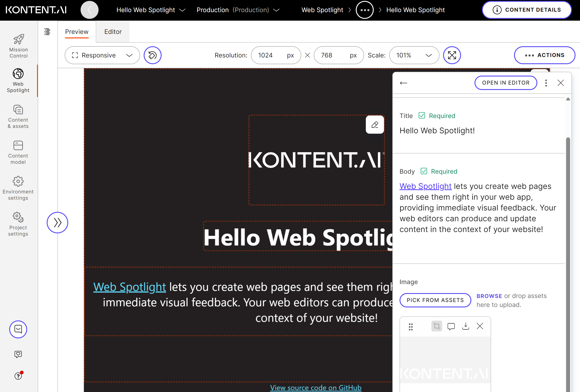
Task: Switch to the Editor tab
Action: tap(113, 31)
